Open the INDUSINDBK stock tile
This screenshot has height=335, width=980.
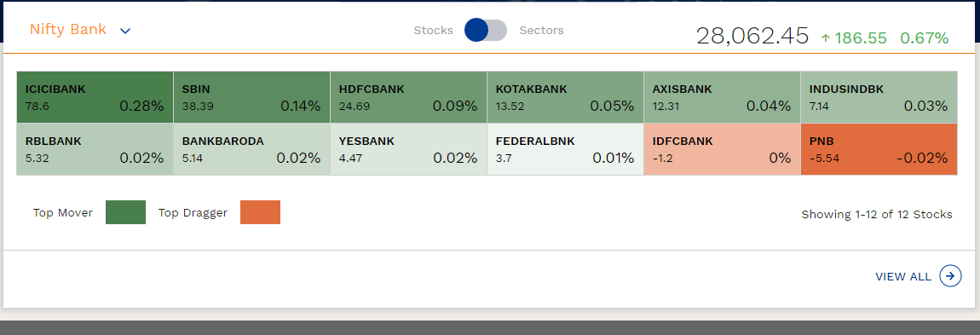pyautogui.click(x=879, y=97)
